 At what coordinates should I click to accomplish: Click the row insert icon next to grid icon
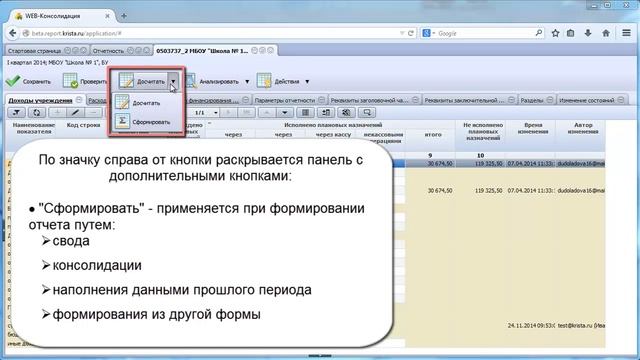326,112
